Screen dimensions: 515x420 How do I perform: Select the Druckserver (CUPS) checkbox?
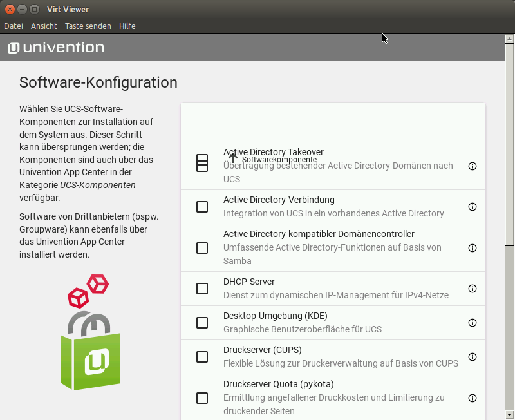click(x=202, y=357)
